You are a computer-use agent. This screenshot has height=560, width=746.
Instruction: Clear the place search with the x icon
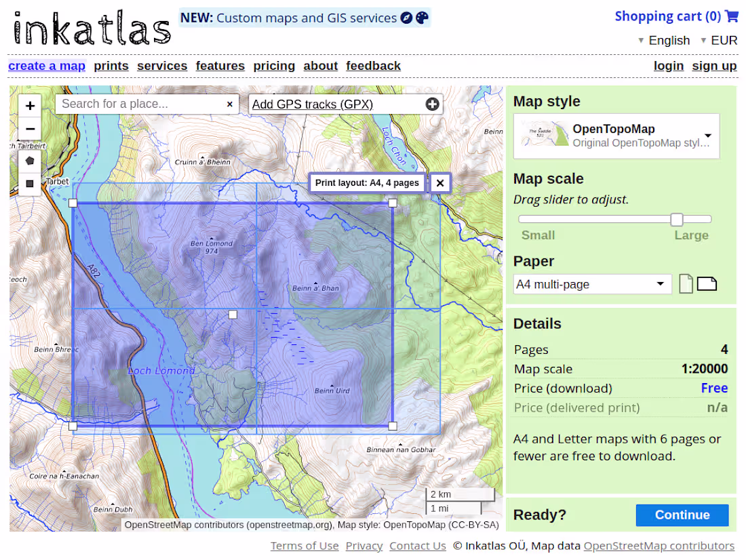point(230,104)
